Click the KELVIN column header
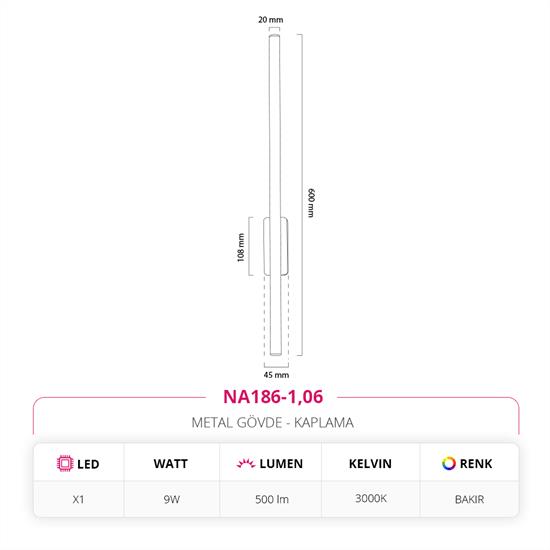550x550 pixels. click(370, 464)
